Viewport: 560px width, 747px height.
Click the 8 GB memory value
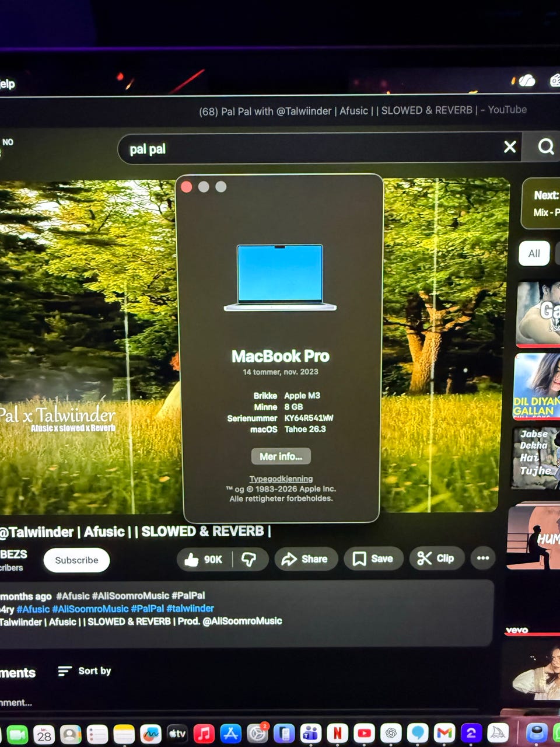click(293, 407)
